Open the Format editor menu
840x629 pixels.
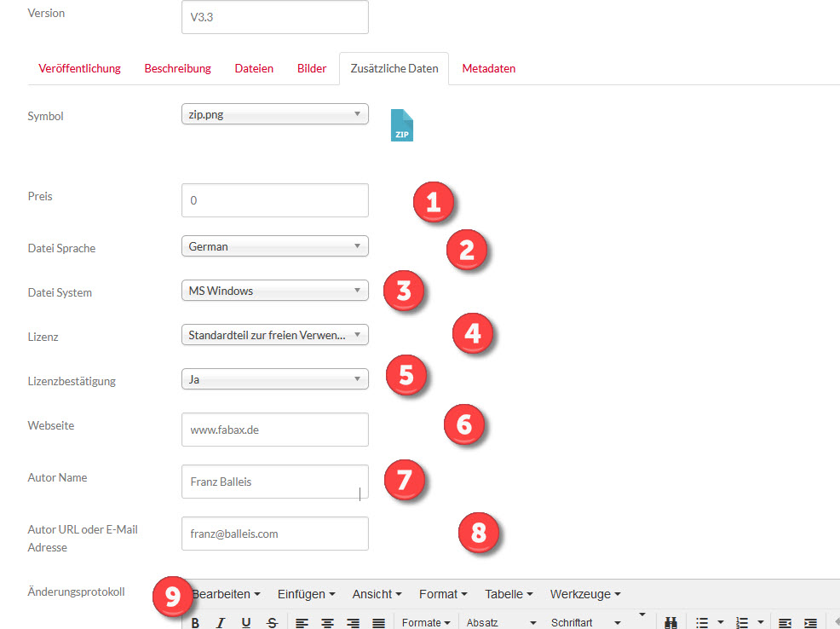443,594
